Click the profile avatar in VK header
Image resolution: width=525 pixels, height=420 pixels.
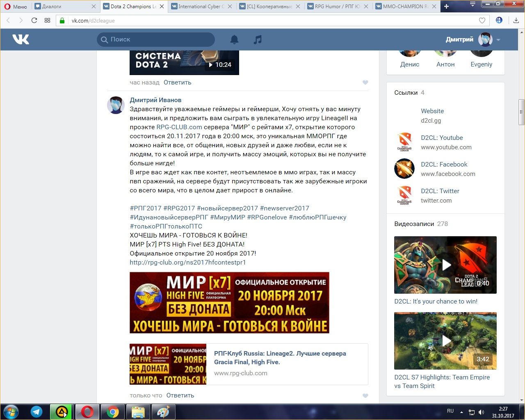(485, 39)
